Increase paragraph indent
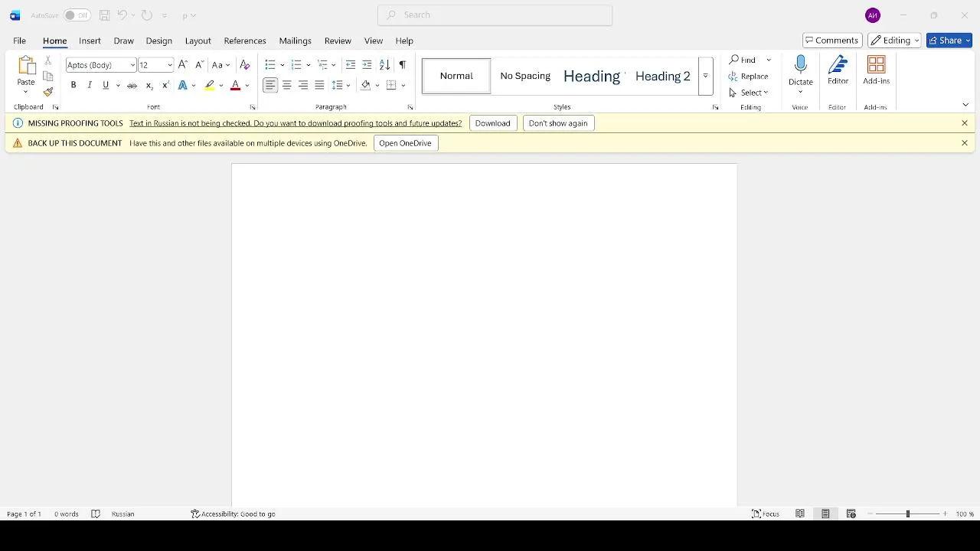This screenshot has height=551, width=980. coord(367,65)
